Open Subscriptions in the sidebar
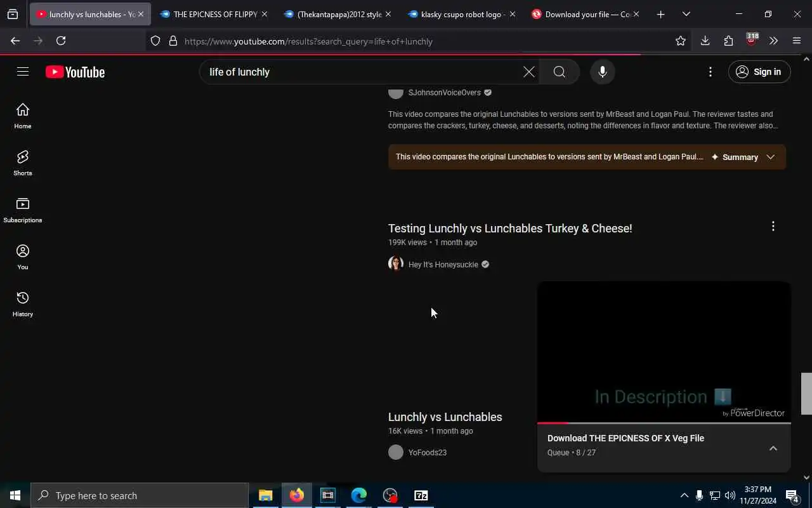 [x=23, y=210]
